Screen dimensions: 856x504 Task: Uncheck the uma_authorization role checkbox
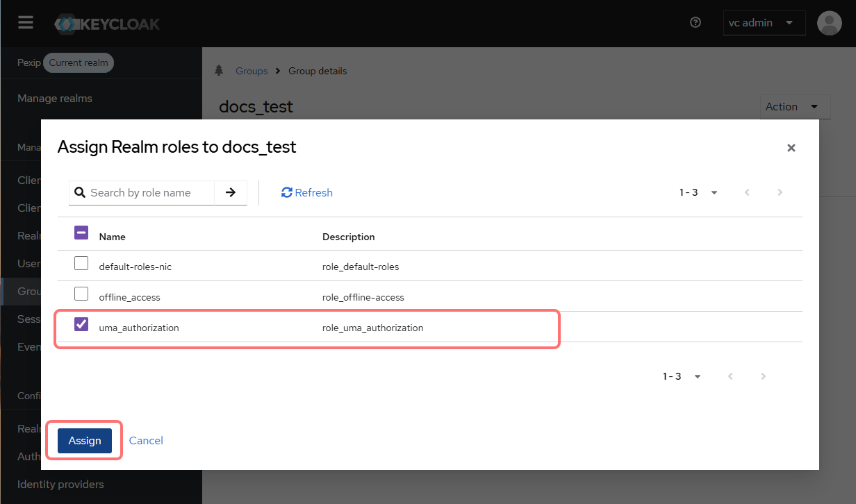(81, 324)
